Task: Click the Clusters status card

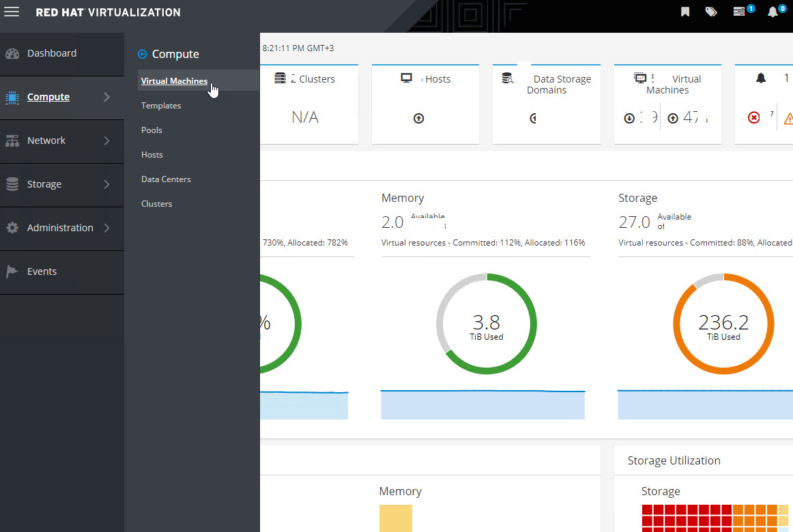Action: (309, 104)
